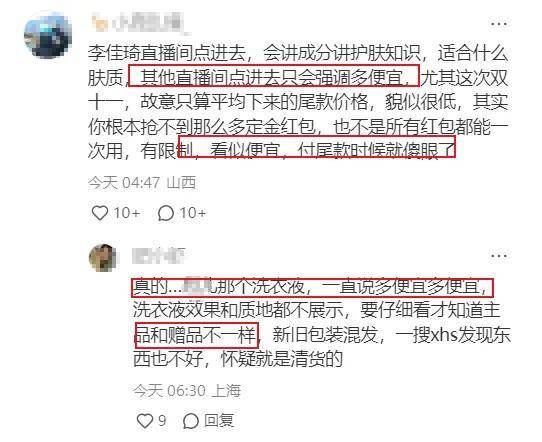Click highlighted phrase 其他直播间点进去只会强调多便宜
The height and width of the screenshot is (442, 542).
tap(274, 76)
